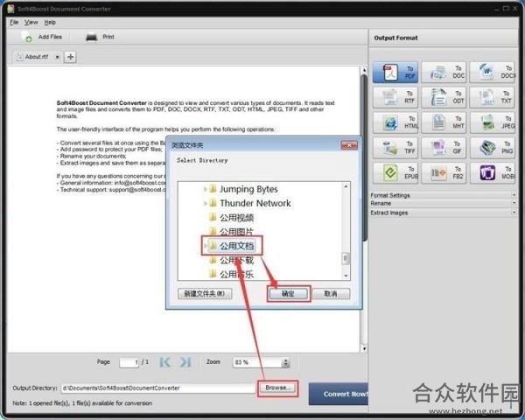
Task: Click the folder tree scrollbar down arrow
Action: pyautogui.click(x=346, y=276)
